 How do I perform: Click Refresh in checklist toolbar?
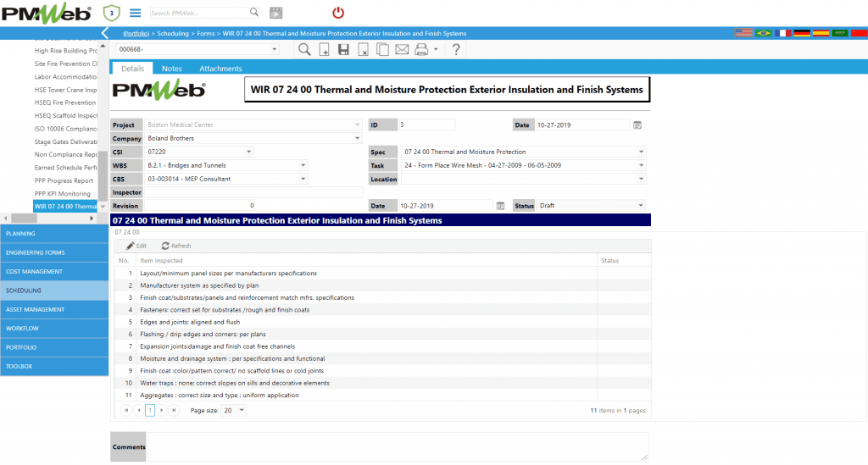[176, 246]
